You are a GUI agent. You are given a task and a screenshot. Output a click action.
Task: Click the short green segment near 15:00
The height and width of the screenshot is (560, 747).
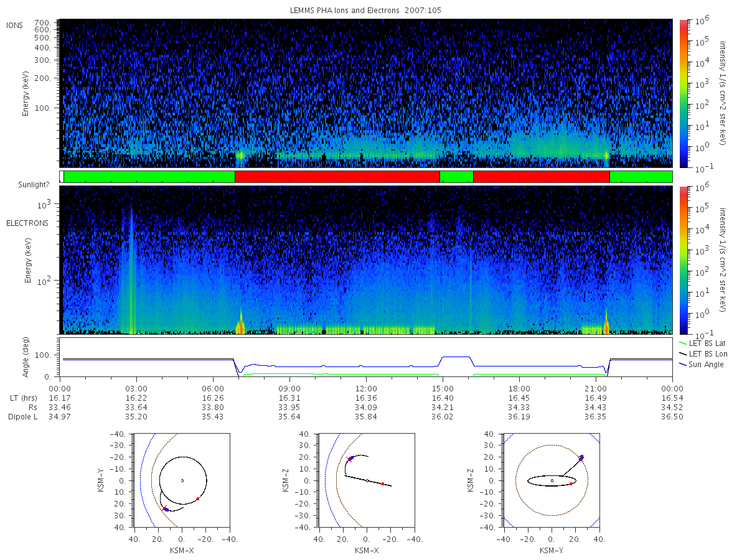(x=456, y=177)
